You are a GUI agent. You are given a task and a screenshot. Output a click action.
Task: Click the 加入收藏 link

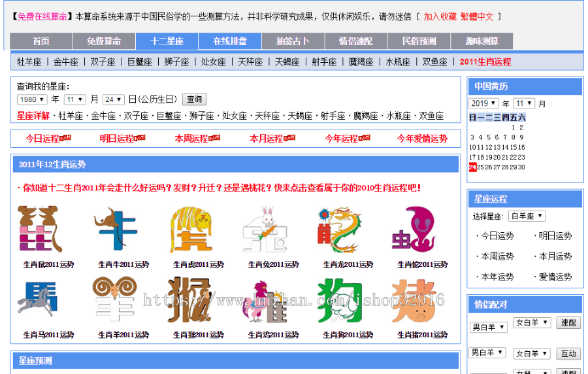pyautogui.click(x=440, y=16)
